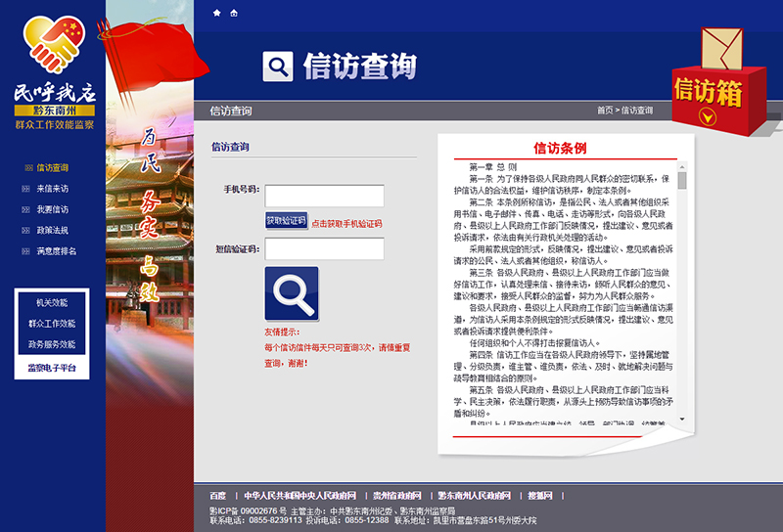Screen dimensions: 783x532
Task: Open the 政务服务效能 link
Action: (52, 344)
